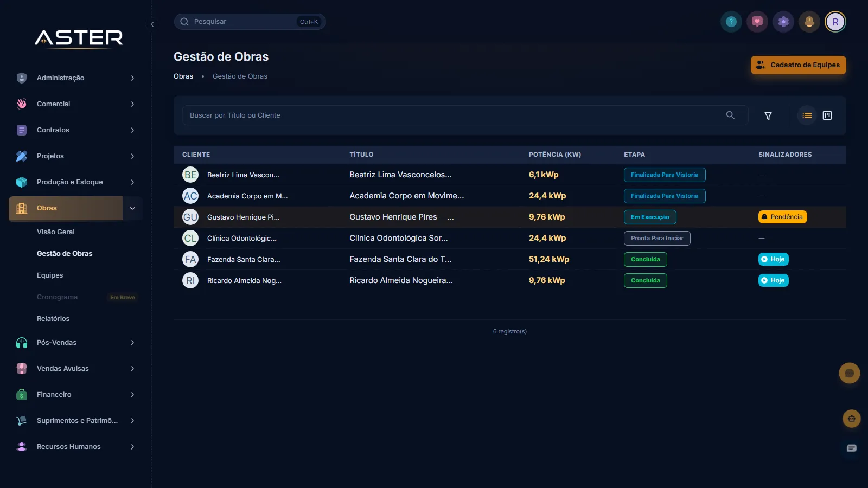Select Gestão de Obras sidebar item
The width and height of the screenshot is (868, 488).
point(65,253)
